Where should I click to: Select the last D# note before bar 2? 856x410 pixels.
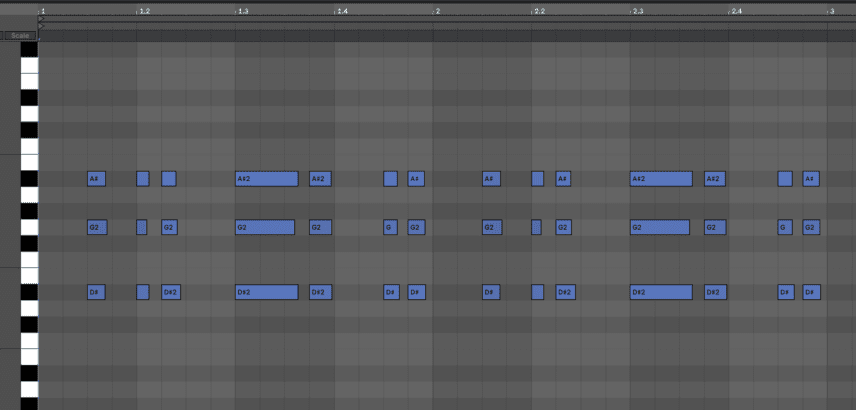(x=417, y=292)
